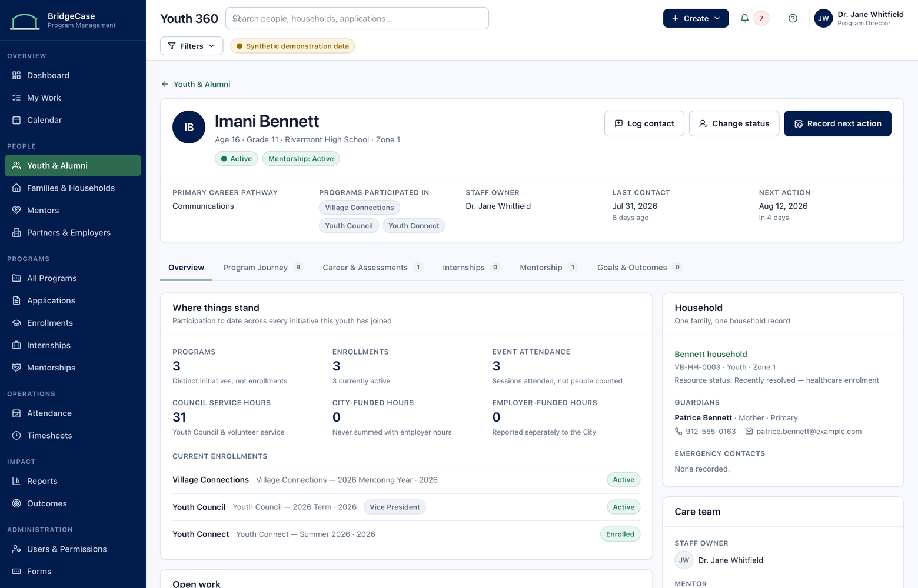Click the notification count badge 7
918x588 pixels.
click(761, 18)
